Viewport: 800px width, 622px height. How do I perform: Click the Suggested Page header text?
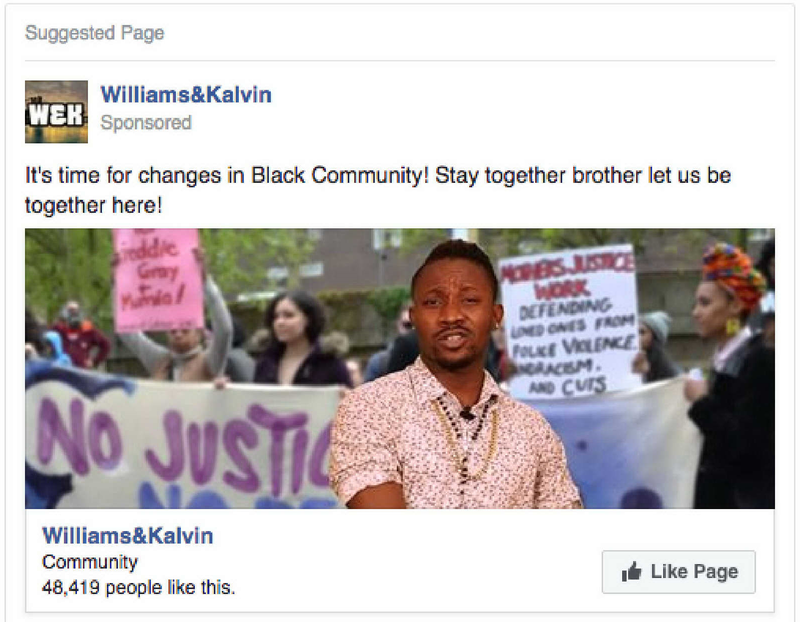(x=95, y=33)
